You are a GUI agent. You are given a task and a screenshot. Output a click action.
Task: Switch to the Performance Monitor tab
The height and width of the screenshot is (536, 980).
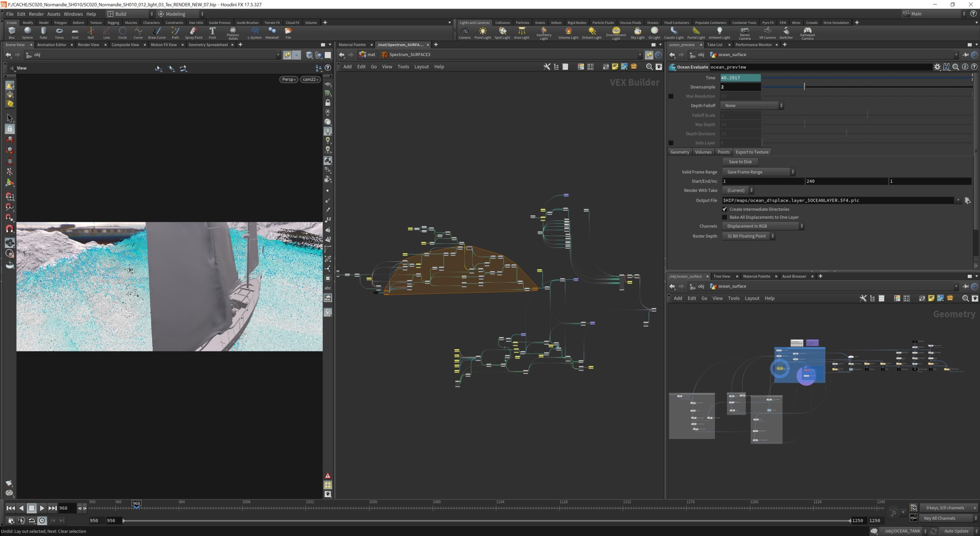753,45
